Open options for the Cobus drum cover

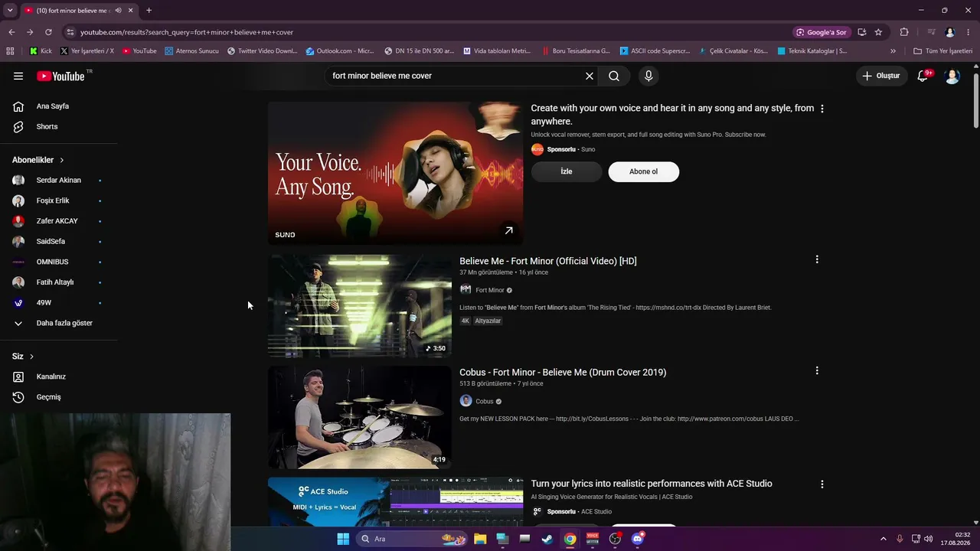817,370
